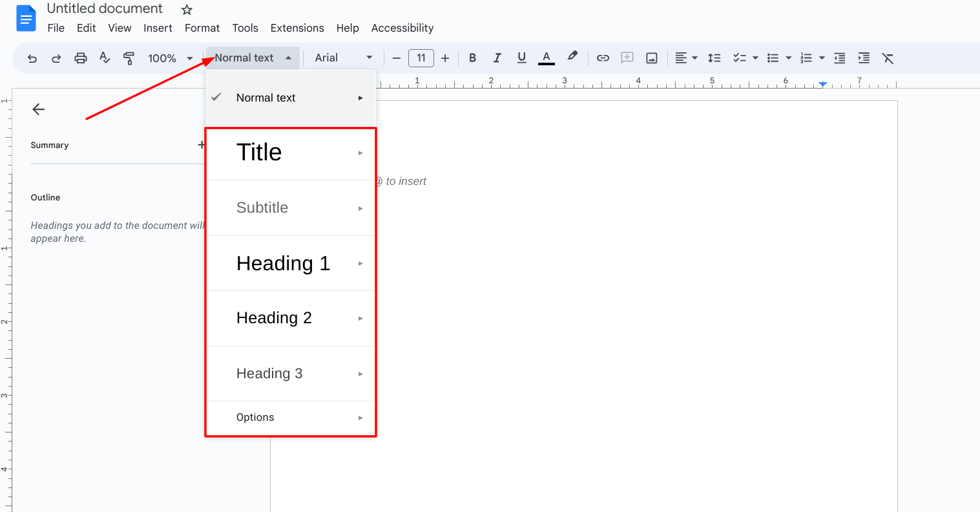This screenshot has height=512, width=980.
Task: Open the Edit menu
Action: [86, 28]
